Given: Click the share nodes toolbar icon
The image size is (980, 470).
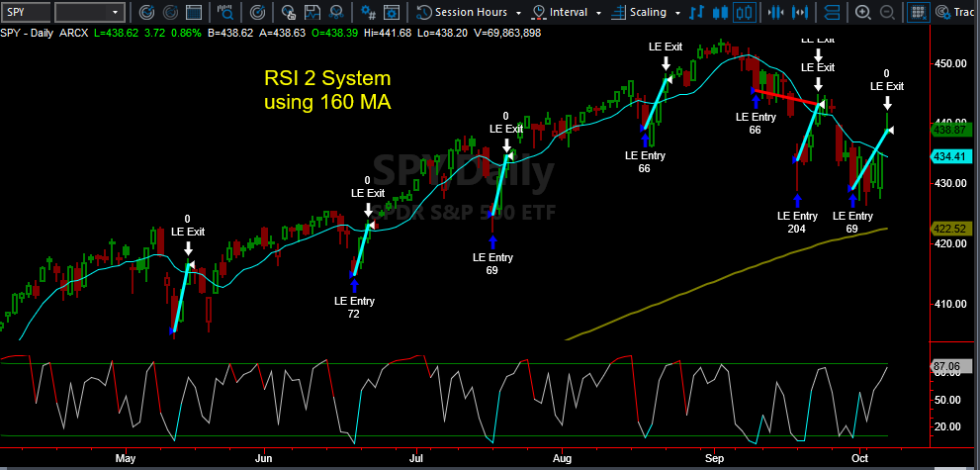Looking at the screenshot, I should coord(335,12).
